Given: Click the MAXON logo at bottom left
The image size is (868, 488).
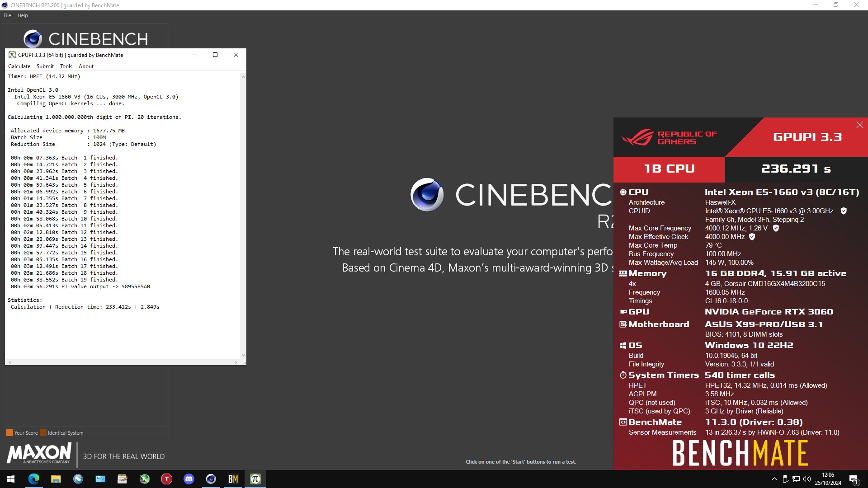Looking at the screenshot, I should click(39, 453).
